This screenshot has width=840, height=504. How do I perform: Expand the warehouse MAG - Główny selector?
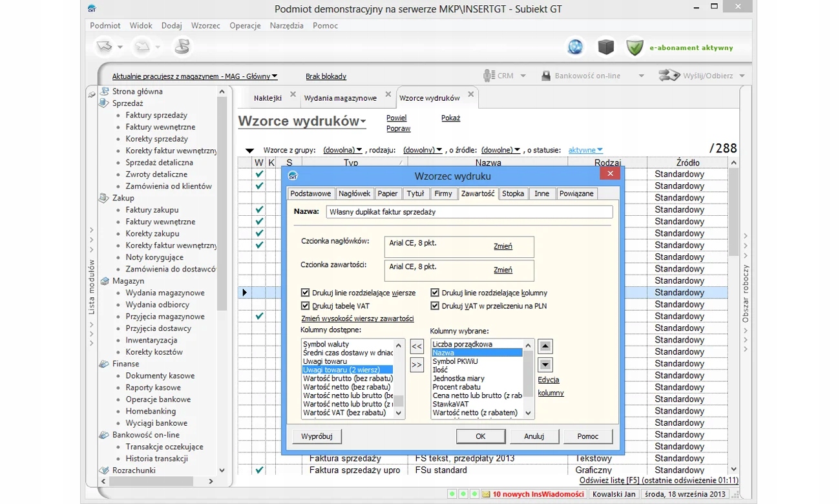tap(274, 76)
